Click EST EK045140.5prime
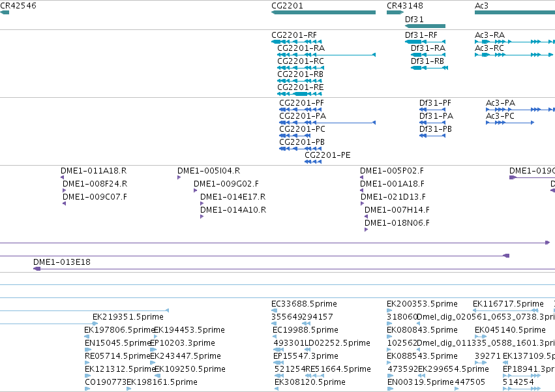This screenshot has height=392, width=555. (481, 337)
